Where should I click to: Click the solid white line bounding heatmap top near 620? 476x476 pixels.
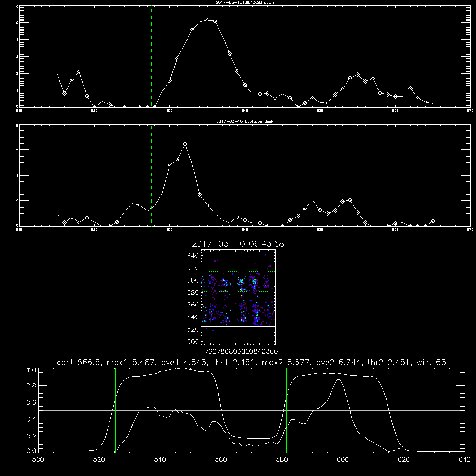pyautogui.click(x=238, y=268)
